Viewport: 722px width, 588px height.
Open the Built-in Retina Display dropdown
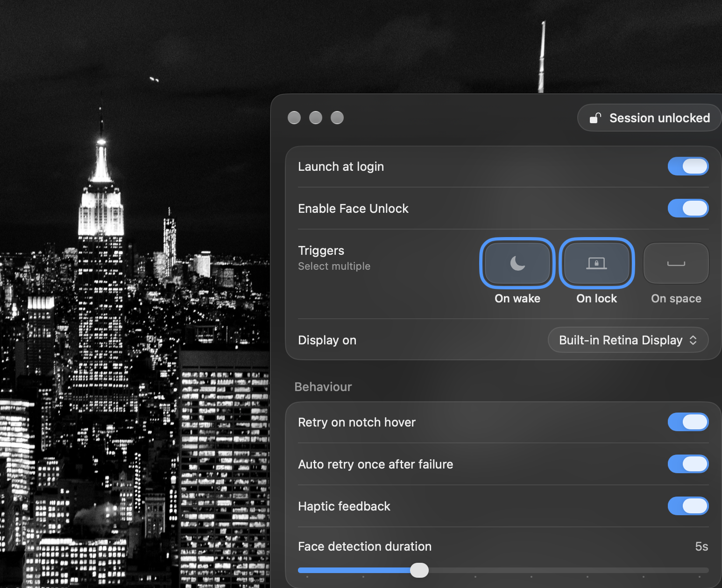628,340
